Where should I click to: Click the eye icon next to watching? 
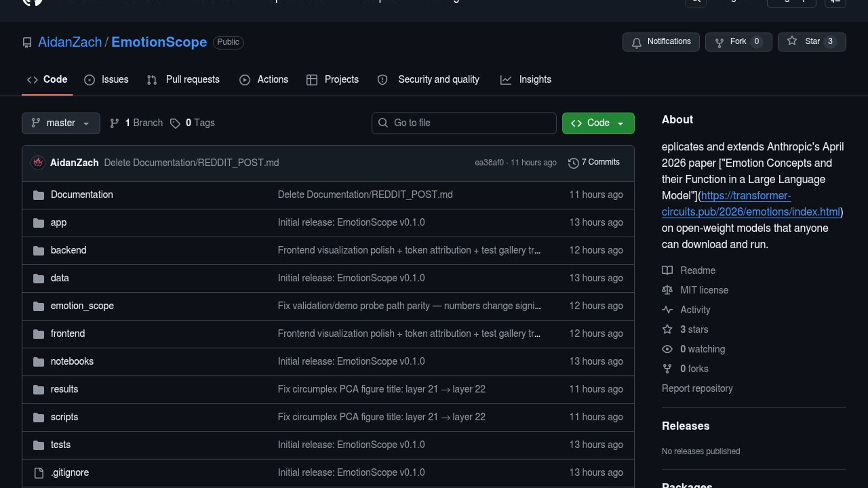click(667, 349)
